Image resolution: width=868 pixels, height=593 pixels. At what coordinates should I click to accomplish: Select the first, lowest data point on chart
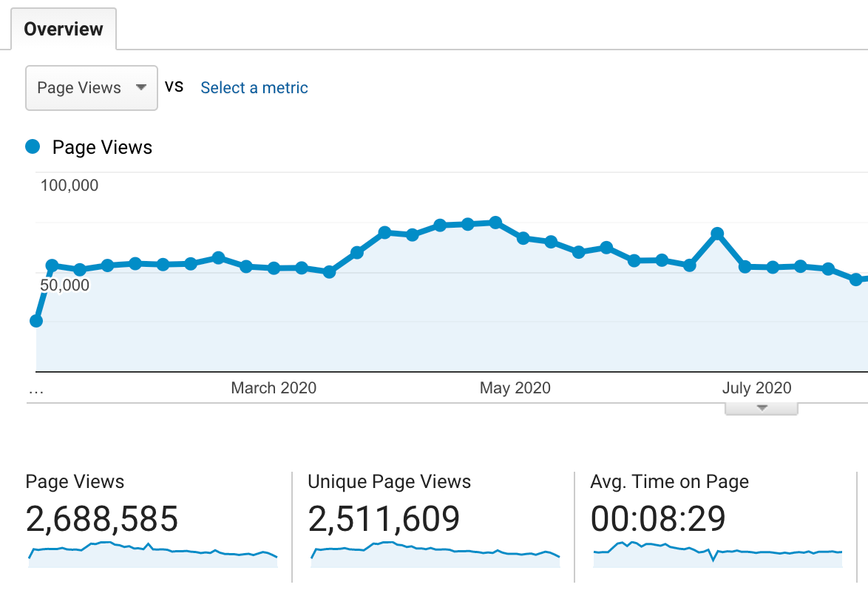(x=36, y=321)
